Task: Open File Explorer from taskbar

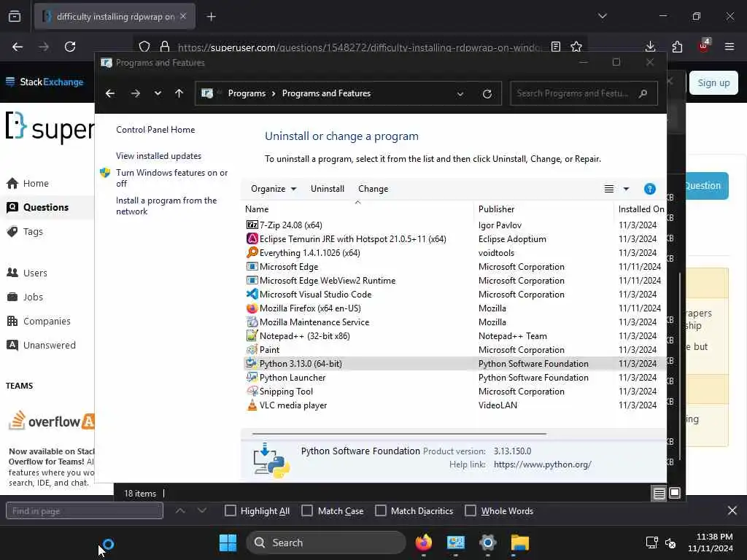Action: [x=519, y=542]
